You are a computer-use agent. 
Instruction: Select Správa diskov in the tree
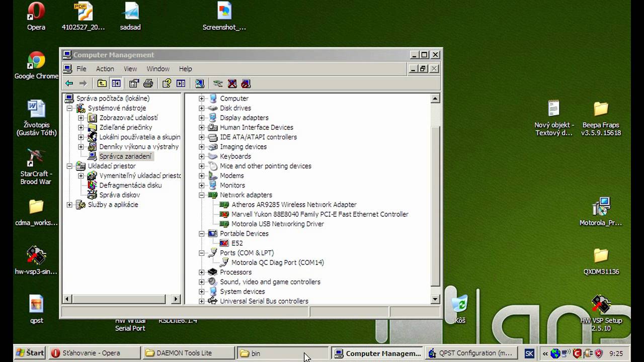[x=119, y=195]
